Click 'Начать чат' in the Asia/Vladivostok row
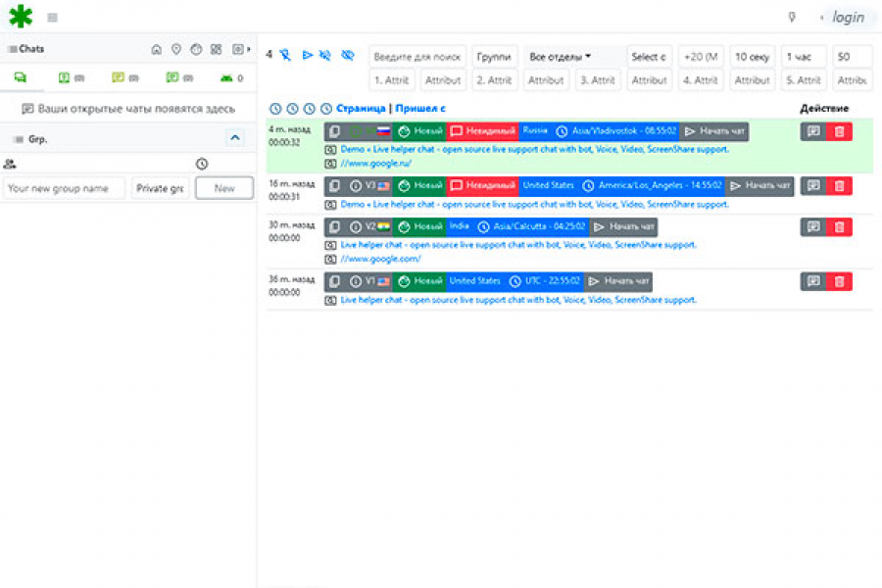882x588 pixels. [714, 131]
